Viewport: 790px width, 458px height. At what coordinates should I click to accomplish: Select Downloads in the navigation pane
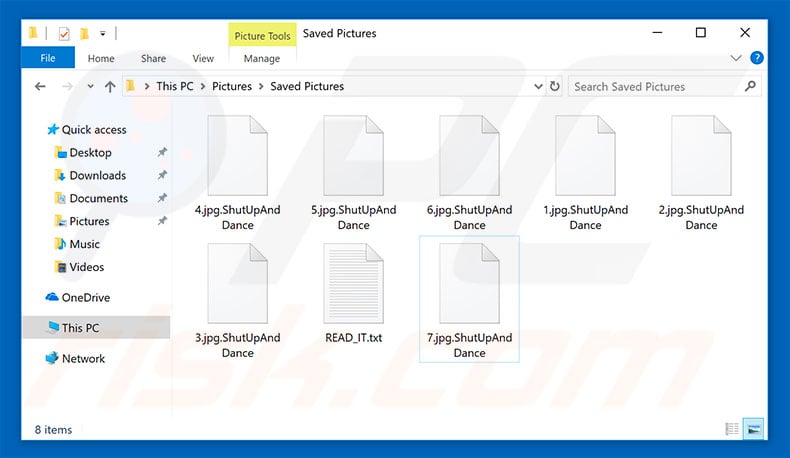coord(97,176)
